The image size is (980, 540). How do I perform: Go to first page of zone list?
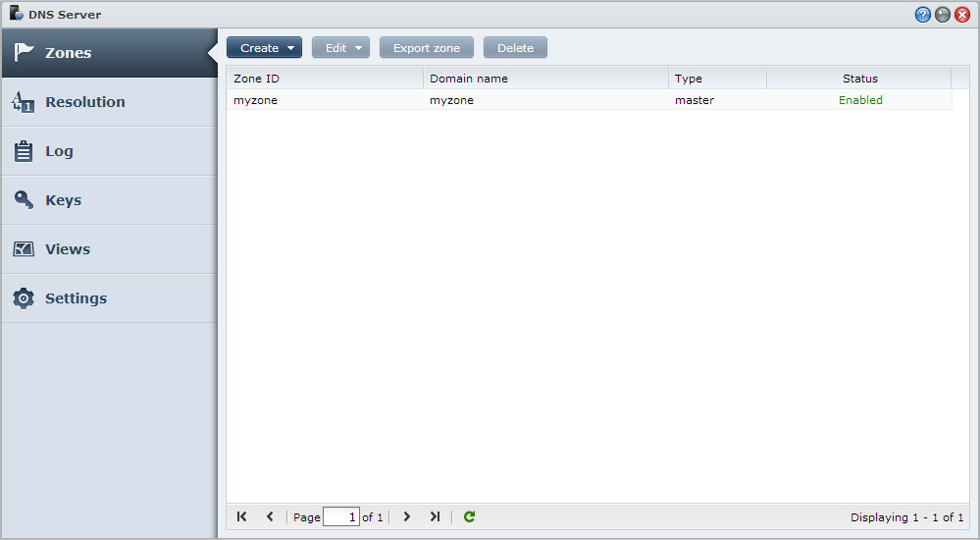click(242, 516)
